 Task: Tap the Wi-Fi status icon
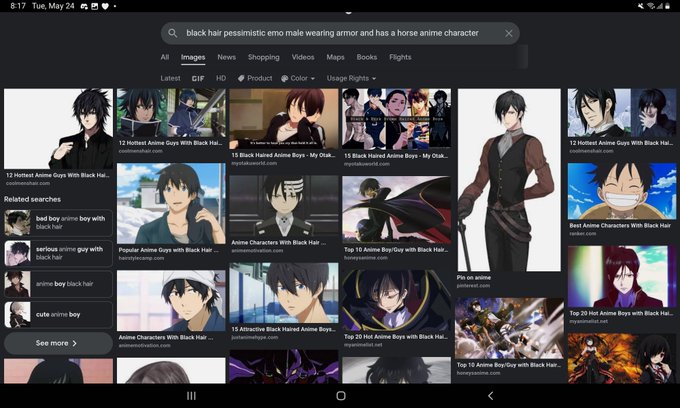651,6
